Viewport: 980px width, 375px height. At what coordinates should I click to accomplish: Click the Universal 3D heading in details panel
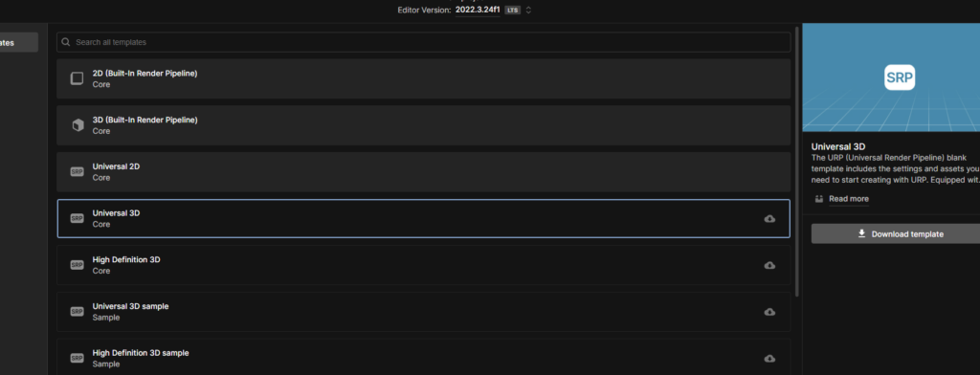838,147
